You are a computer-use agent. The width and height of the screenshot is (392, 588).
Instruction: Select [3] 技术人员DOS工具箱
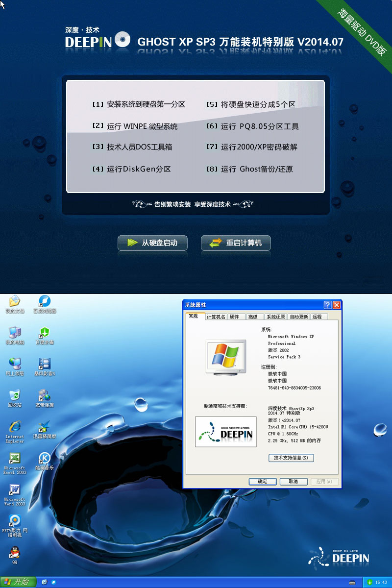132,147
